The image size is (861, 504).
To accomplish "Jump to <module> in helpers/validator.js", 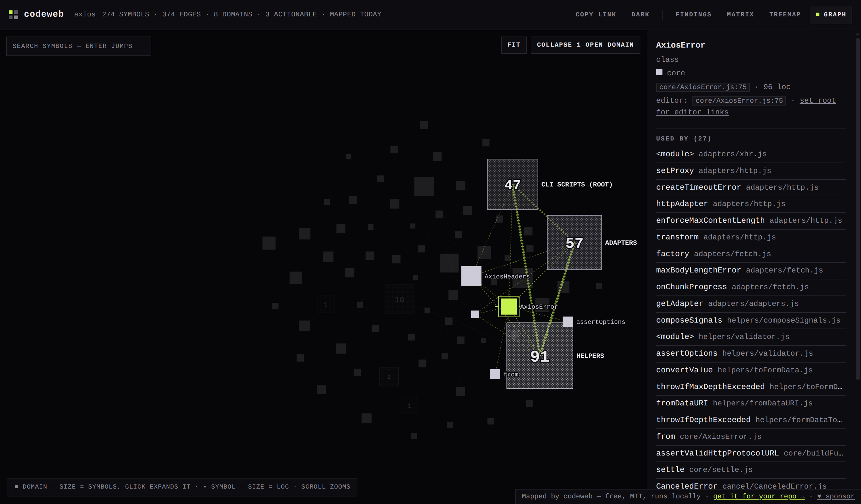I will [x=751, y=337].
